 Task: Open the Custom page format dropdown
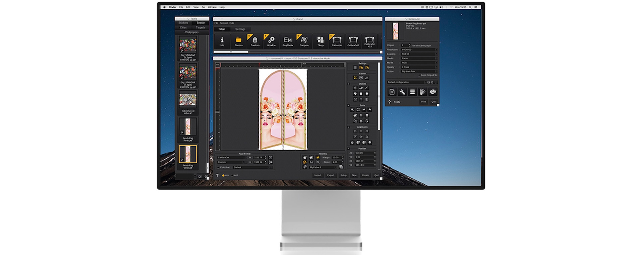coord(231,162)
